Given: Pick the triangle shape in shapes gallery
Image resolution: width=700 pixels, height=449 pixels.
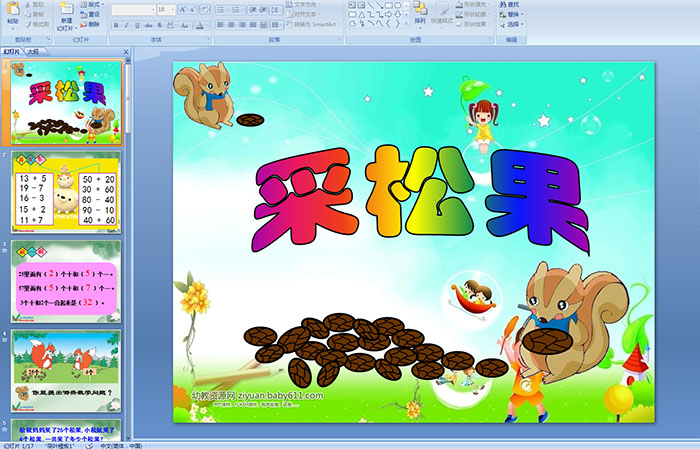Looking at the screenshot, I should click(362, 15).
